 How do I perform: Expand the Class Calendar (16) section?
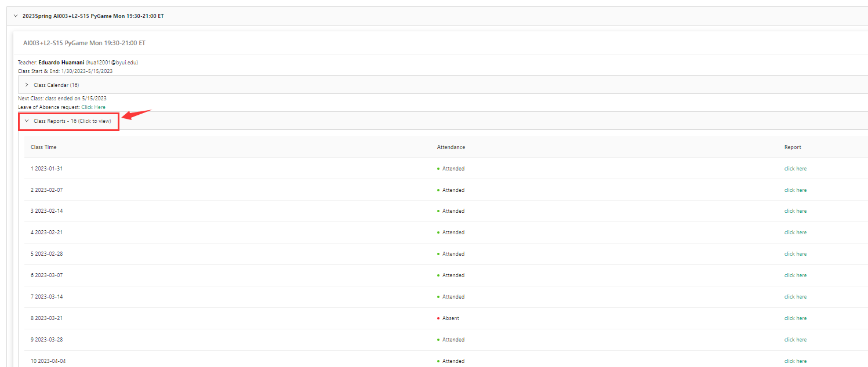click(x=27, y=85)
